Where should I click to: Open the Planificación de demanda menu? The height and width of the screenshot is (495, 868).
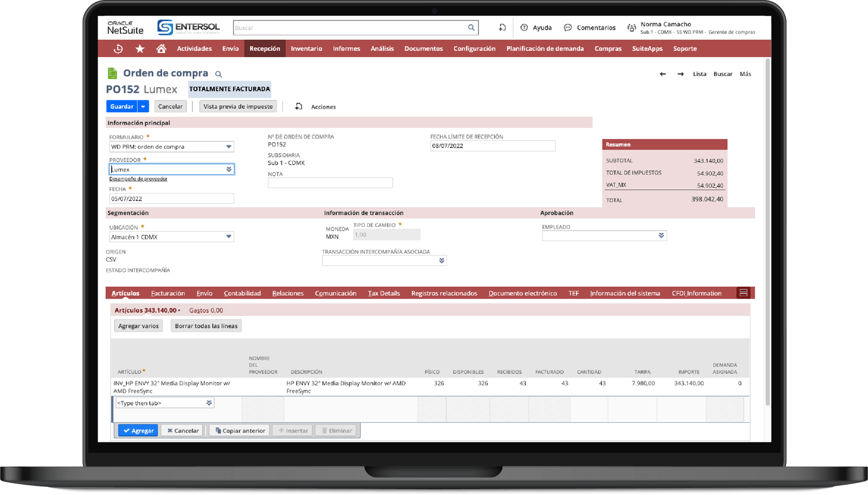[545, 49]
